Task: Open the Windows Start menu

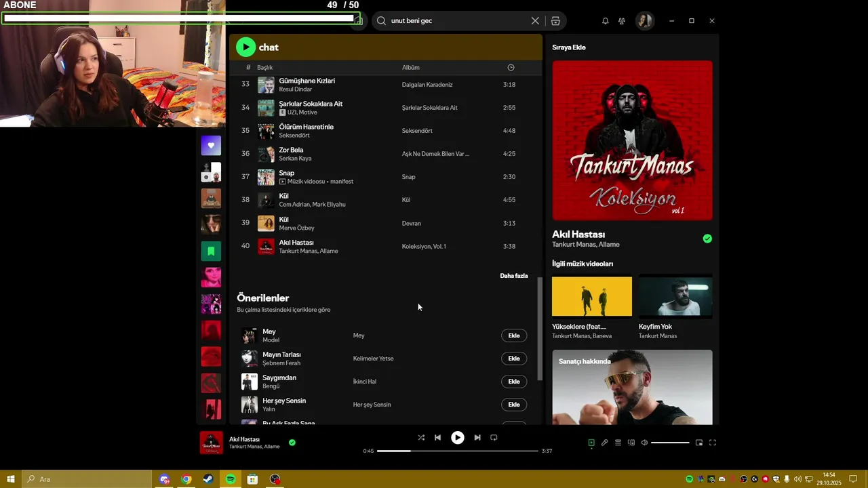Action: pyautogui.click(x=10, y=479)
